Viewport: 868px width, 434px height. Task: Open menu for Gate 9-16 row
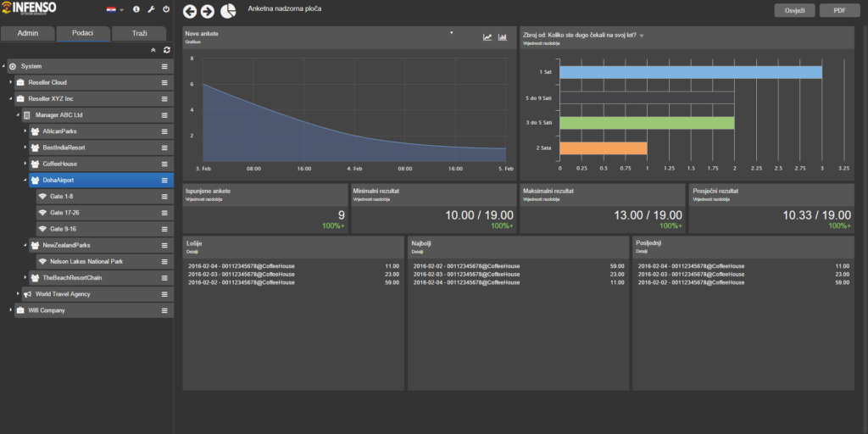[164, 229]
